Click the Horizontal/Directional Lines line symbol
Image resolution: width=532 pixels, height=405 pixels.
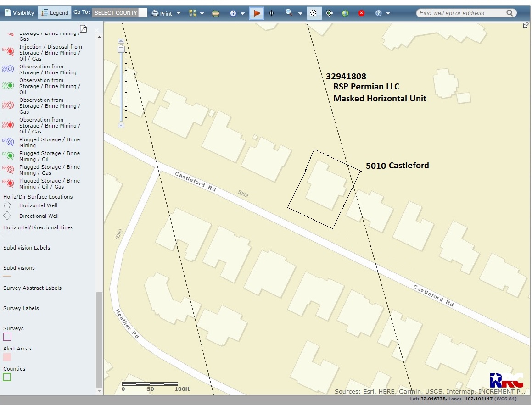coord(7,236)
